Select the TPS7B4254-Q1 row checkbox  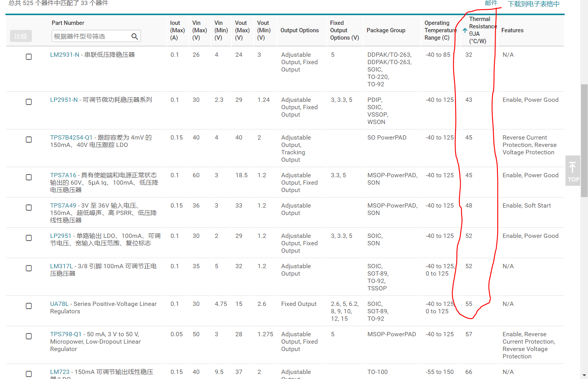tap(29, 140)
